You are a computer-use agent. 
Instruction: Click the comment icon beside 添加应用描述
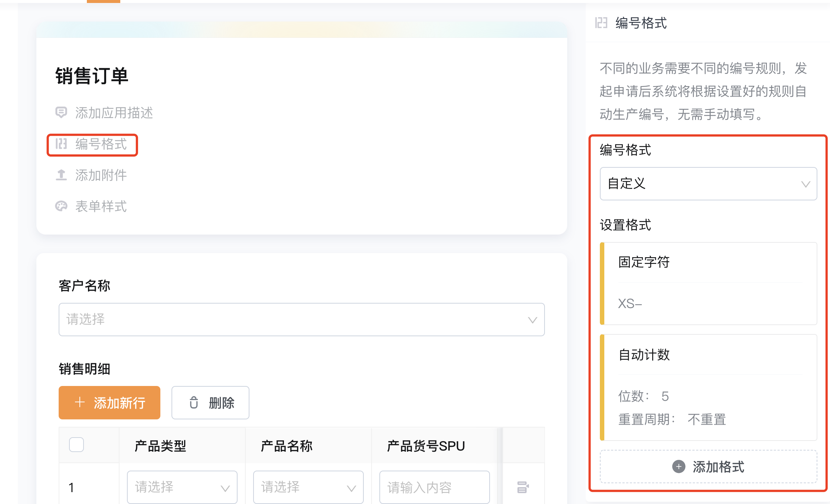tap(61, 112)
